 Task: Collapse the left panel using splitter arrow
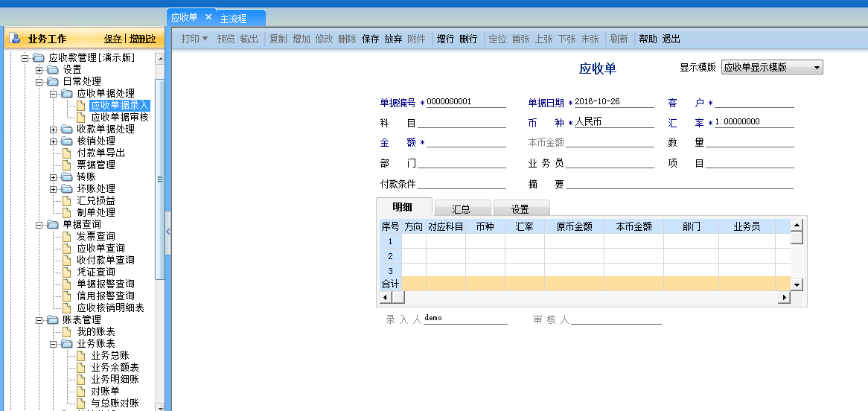[167, 232]
